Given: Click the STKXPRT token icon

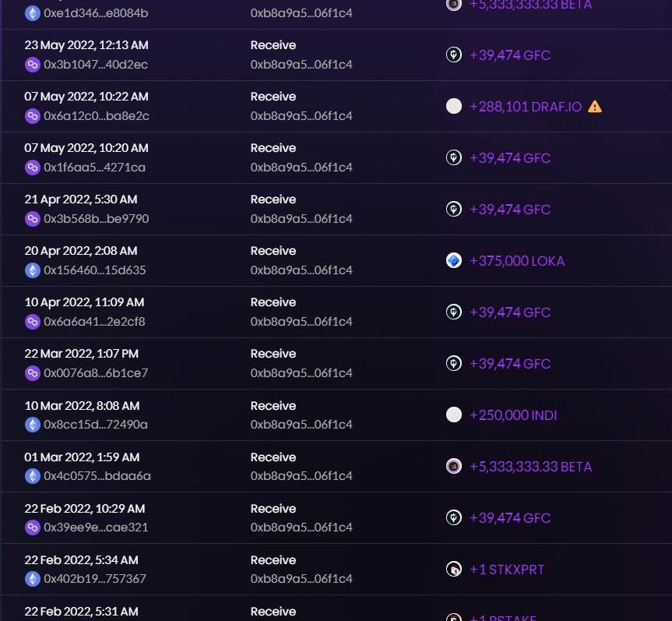Looking at the screenshot, I should coord(454,570).
